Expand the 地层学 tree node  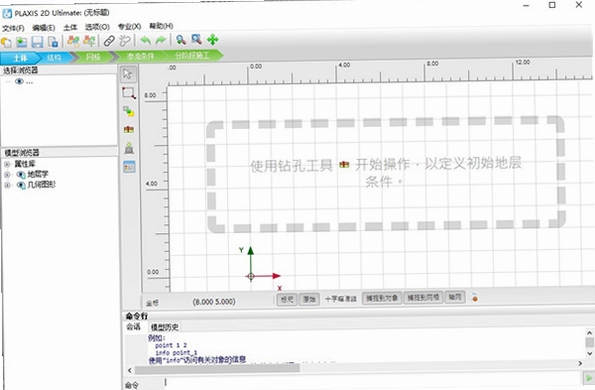coord(7,175)
